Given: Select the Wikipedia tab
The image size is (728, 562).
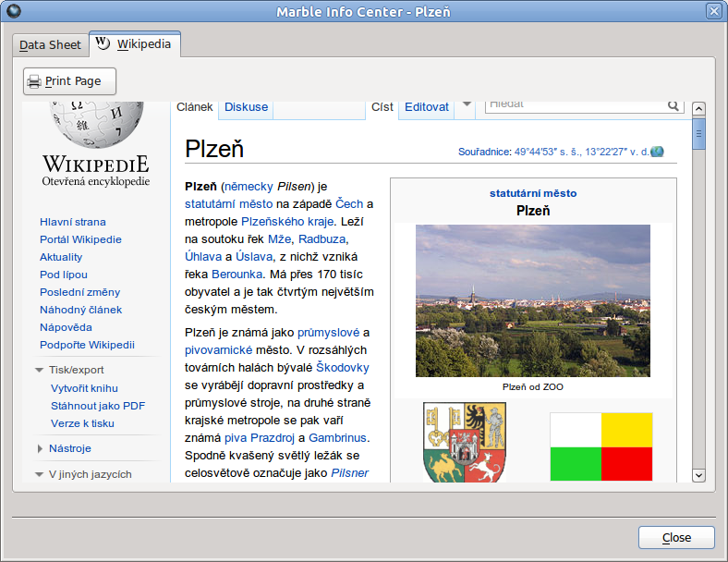Looking at the screenshot, I should [x=135, y=44].
